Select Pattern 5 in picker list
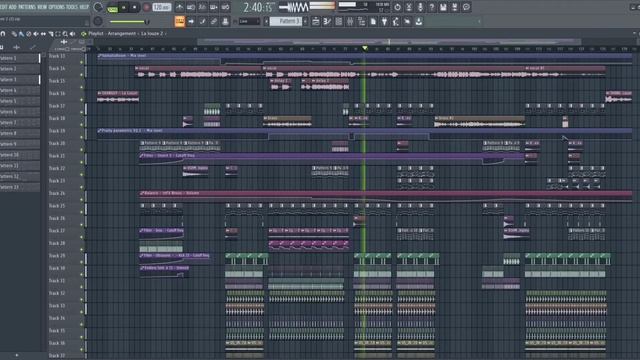640x360 pixels. pos(20,101)
